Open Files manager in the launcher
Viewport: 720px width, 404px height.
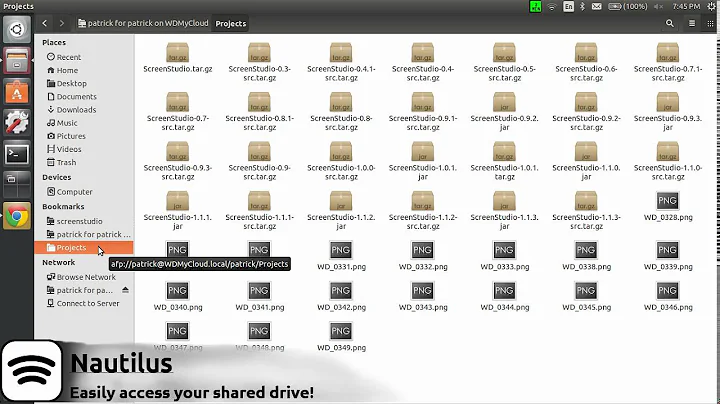(17, 60)
